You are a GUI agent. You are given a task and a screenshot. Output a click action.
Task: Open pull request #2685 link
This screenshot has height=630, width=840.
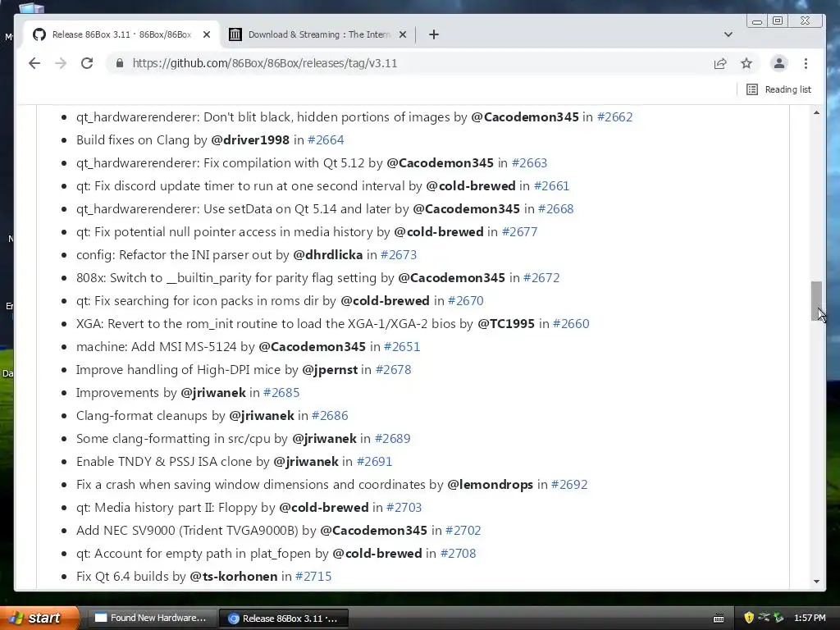[x=281, y=393]
